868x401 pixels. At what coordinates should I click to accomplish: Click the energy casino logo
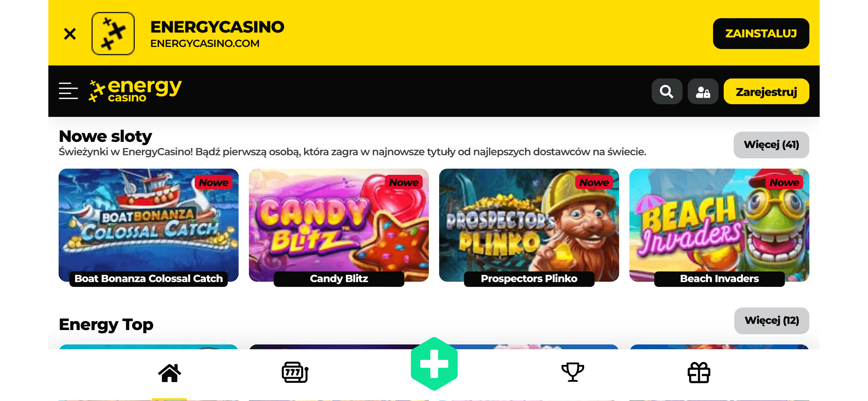(x=135, y=91)
